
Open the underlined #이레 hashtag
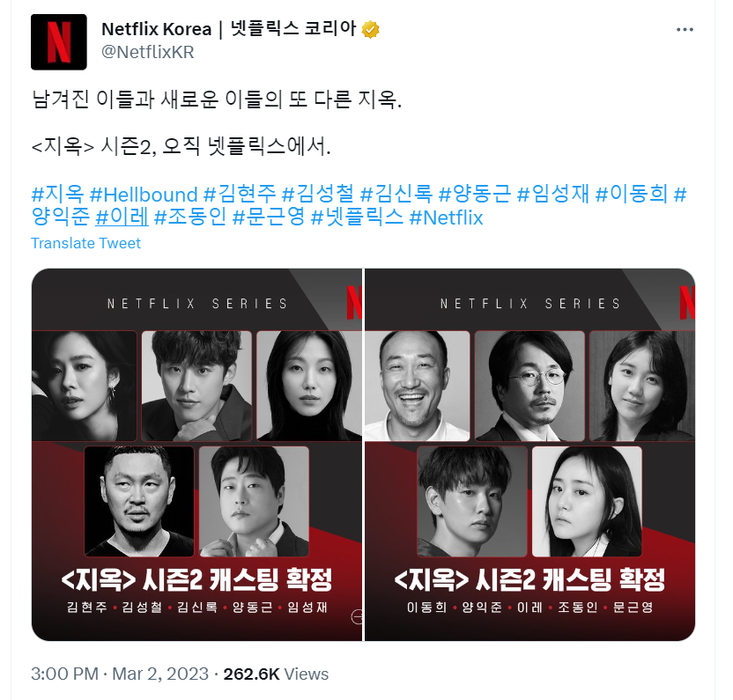point(122,217)
